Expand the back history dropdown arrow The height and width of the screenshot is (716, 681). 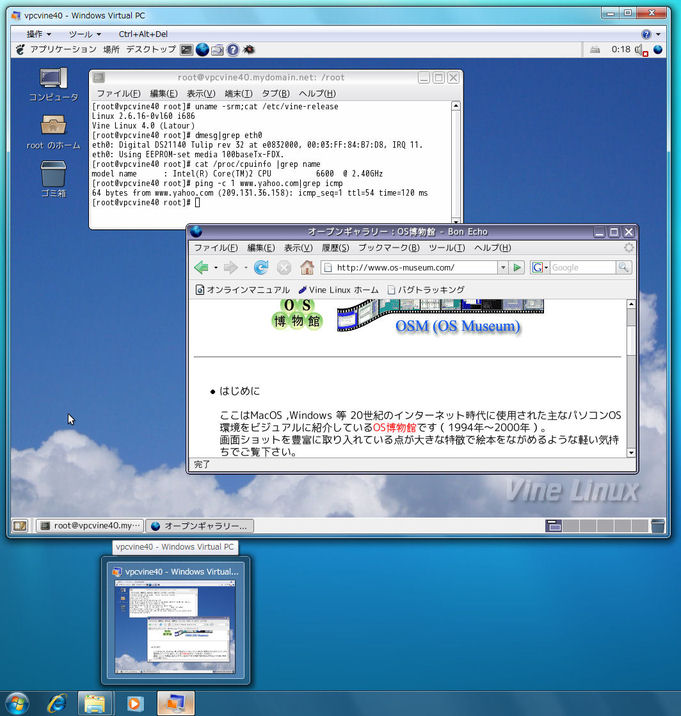[x=216, y=268]
